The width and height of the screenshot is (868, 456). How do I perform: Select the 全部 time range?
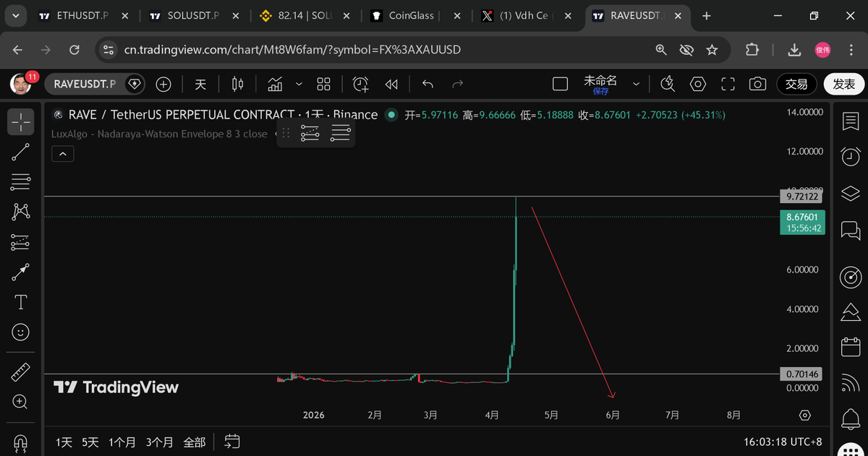(x=195, y=442)
